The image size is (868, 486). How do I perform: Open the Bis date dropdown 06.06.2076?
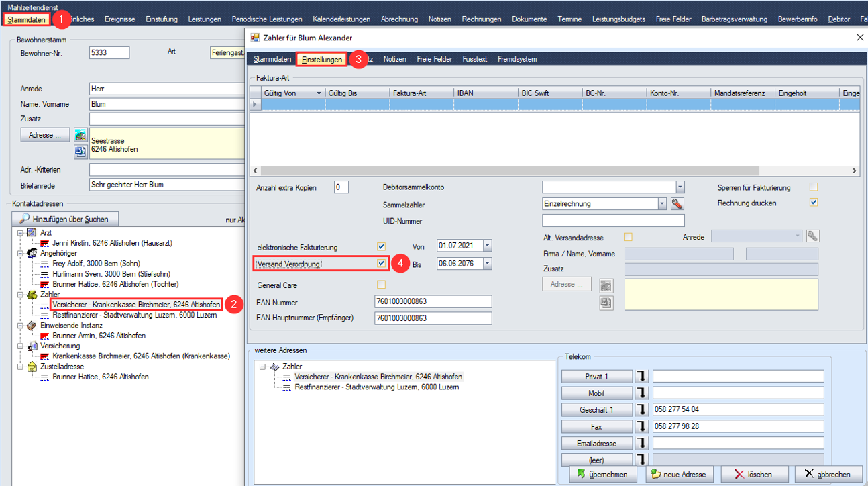487,263
